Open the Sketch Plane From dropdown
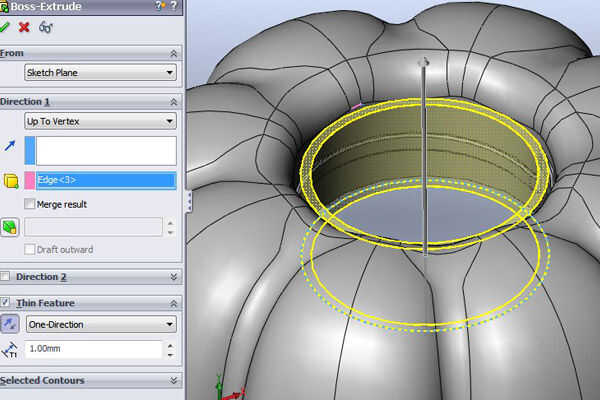The height and width of the screenshot is (400, 600). (x=100, y=72)
